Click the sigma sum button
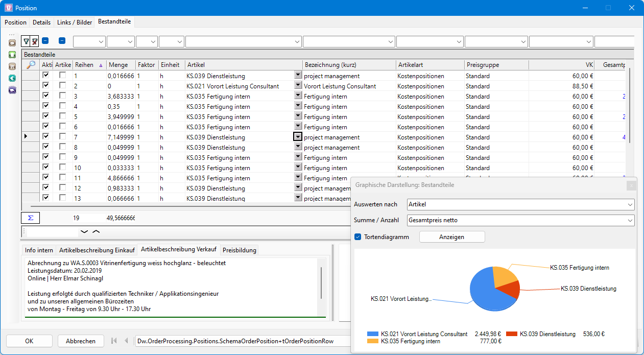Image resolution: width=644 pixels, height=355 pixels. 30,218
